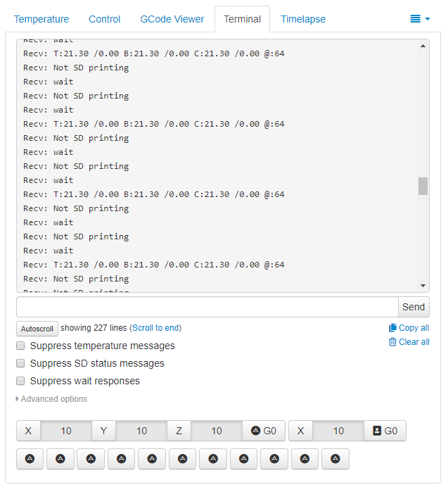Click the GO button with contact-book icon
Image resolution: width=448 pixels, height=492 pixels.
click(385, 431)
